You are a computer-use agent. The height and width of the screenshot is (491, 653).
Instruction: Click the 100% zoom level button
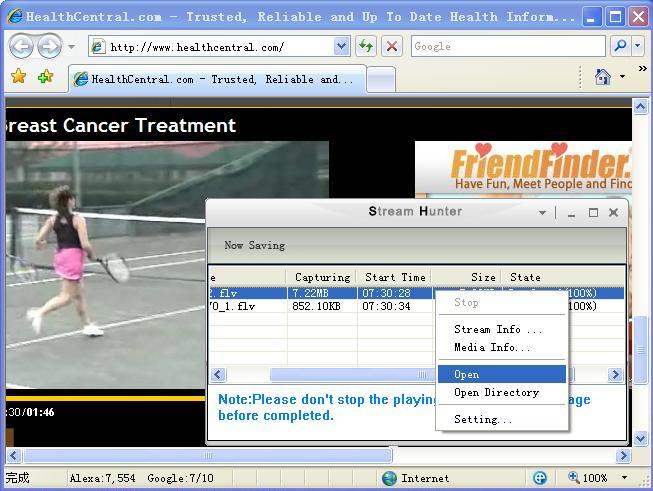(x=587, y=478)
